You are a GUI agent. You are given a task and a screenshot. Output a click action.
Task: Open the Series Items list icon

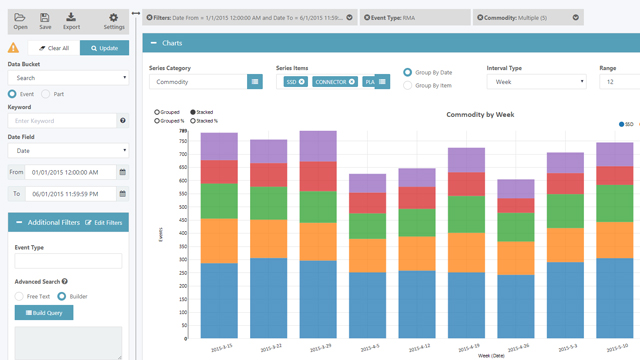pos(382,82)
